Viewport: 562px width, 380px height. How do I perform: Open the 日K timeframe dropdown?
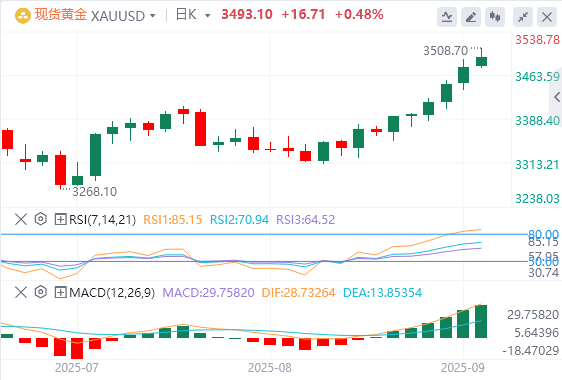[x=208, y=16]
